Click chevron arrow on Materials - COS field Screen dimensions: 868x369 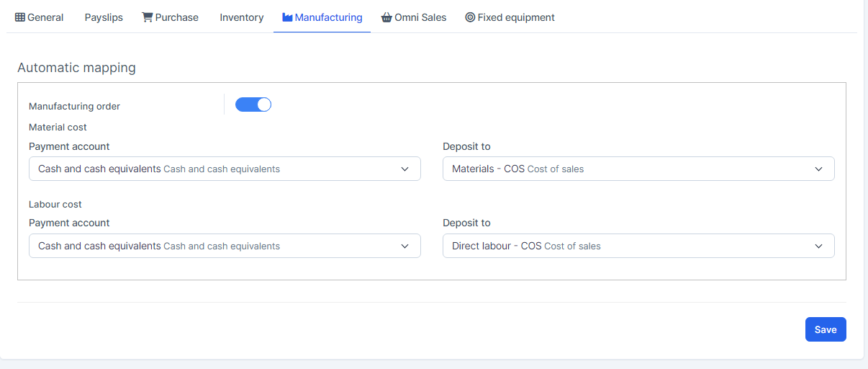coord(818,169)
